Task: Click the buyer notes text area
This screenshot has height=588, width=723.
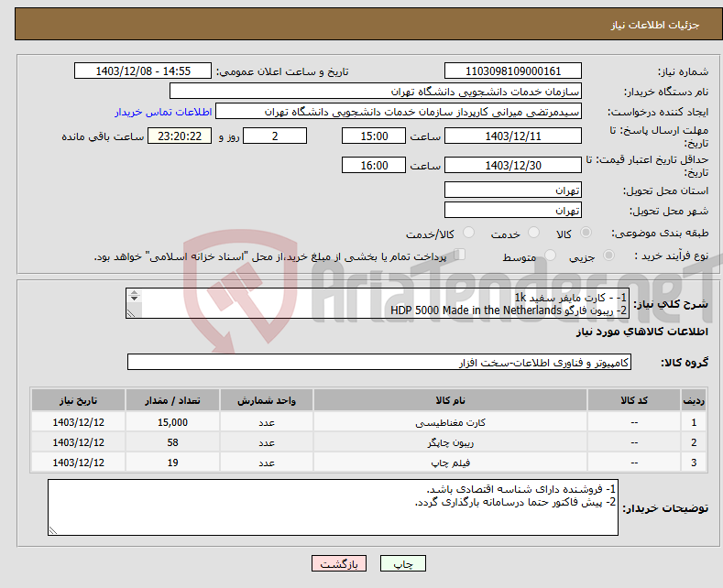Action: tap(333, 507)
